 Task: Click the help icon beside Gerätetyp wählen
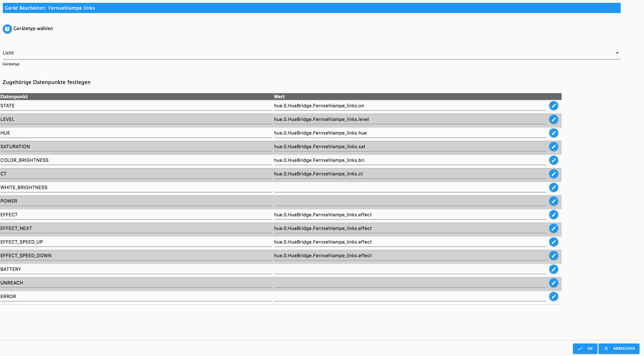pos(7,29)
